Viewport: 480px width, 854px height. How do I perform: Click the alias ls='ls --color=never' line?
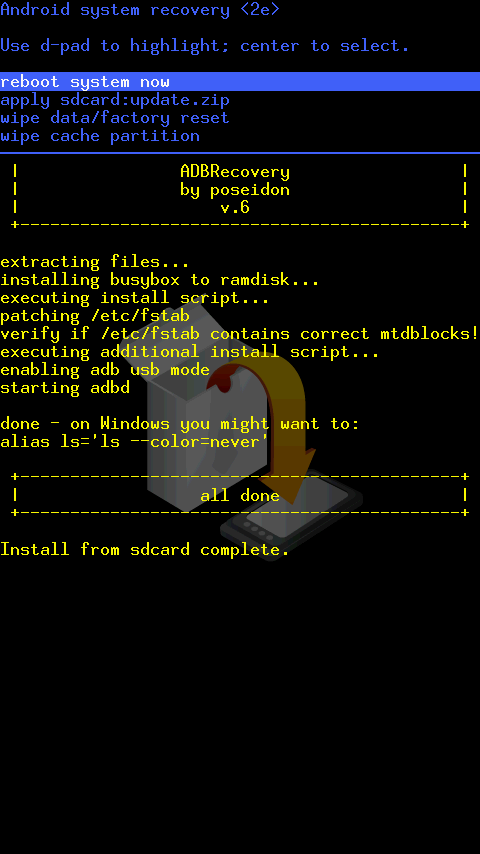pyautogui.click(x=135, y=442)
